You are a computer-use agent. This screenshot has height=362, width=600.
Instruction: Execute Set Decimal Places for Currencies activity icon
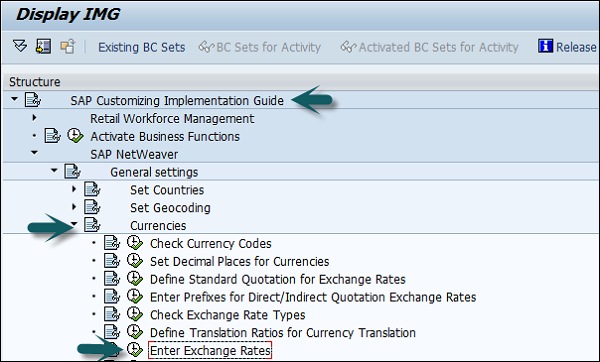[x=135, y=260]
